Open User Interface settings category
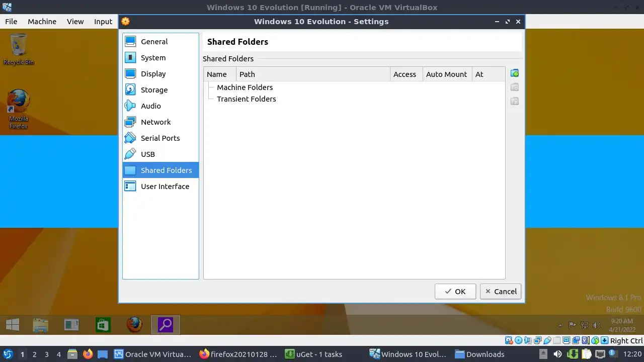 coord(160,187)
